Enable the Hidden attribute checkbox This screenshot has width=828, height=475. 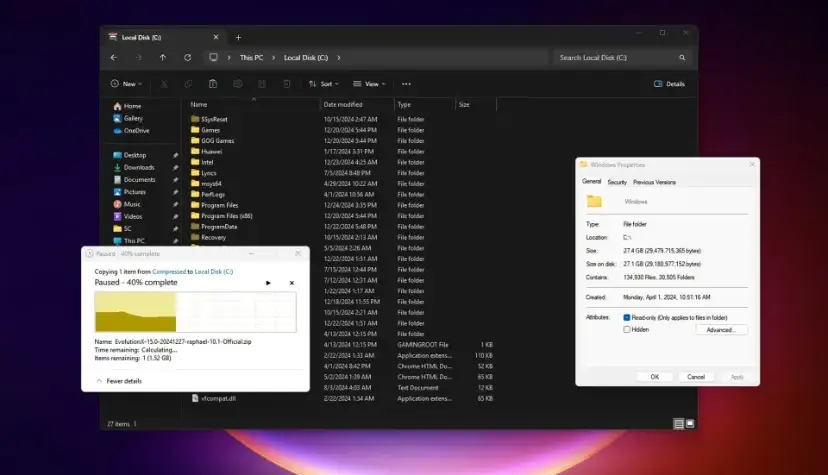click(627, 329)
